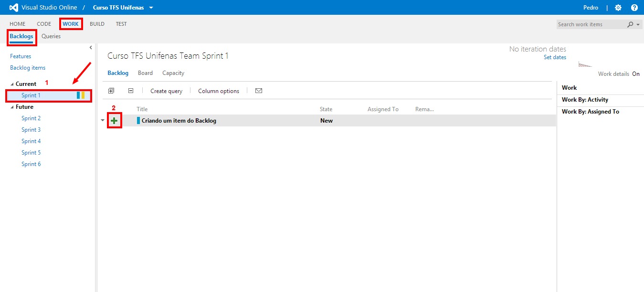This screenshot has height=292, width=644.
Task: Click the collapse all minus icon
Action: point(131,91)
